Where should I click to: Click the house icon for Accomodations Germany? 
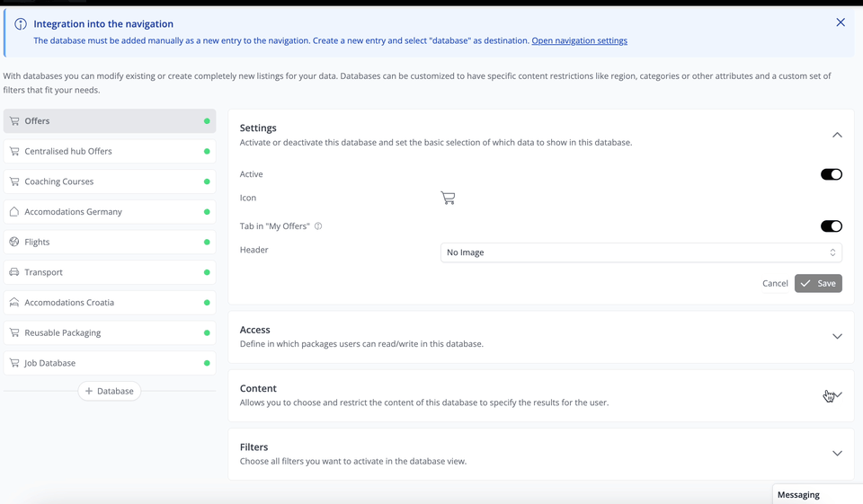[x=14, y=212]
